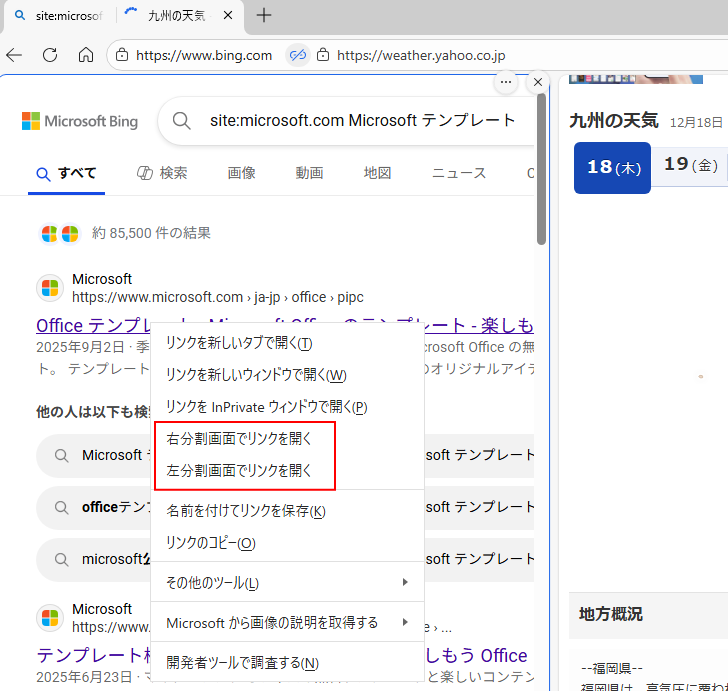728x691 pixels.
Task: Click search icon beside 'officeテン' suggestion
Action: 61,508
